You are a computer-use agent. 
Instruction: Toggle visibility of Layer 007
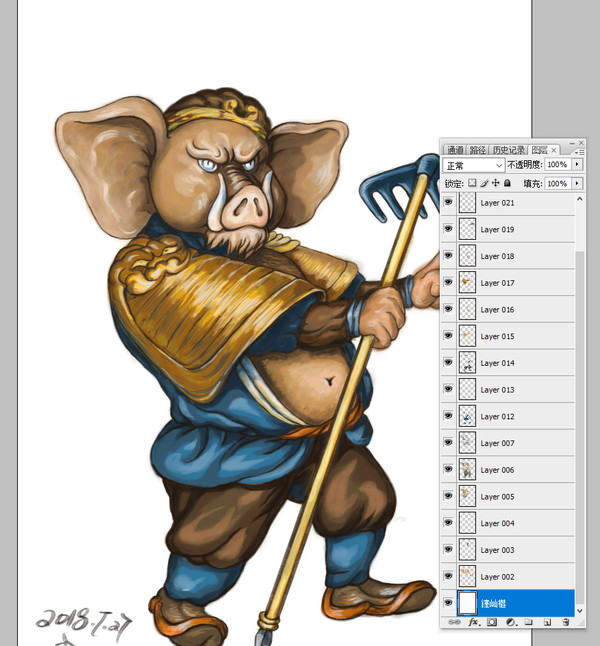[448, 443]
